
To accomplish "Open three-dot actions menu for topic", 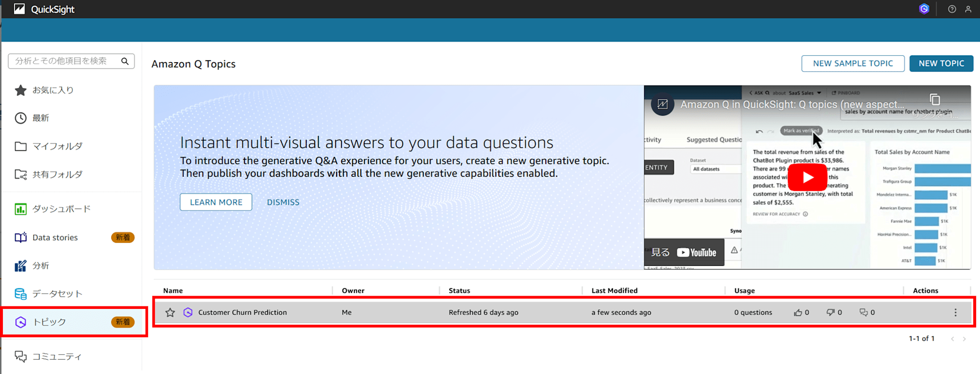I will point(955,312).
